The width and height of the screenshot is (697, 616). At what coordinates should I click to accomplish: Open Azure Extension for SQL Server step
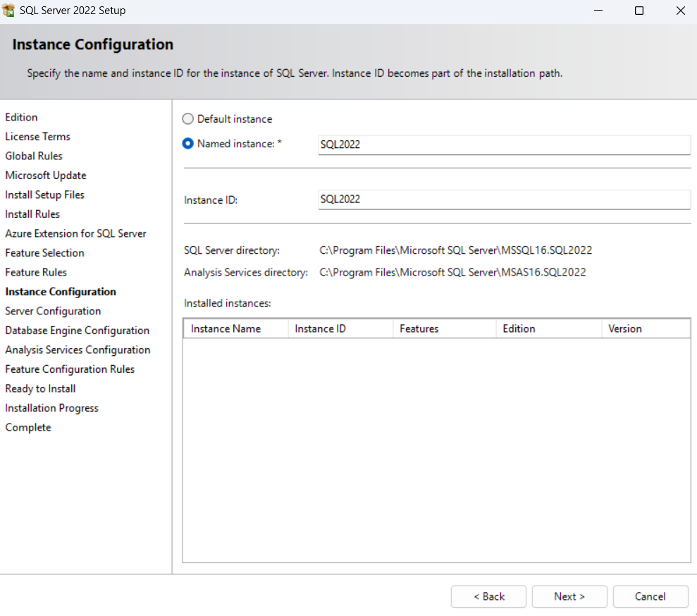pyautogui.click(x=75, y=233)
